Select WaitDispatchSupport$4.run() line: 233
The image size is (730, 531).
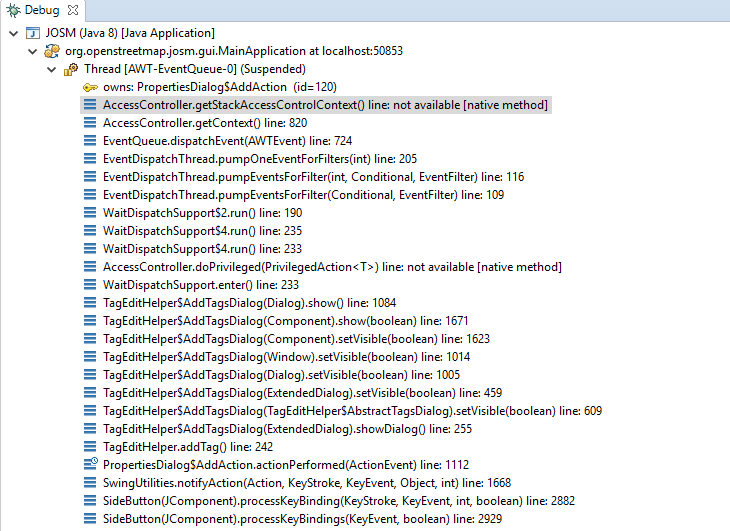point(203,249)
